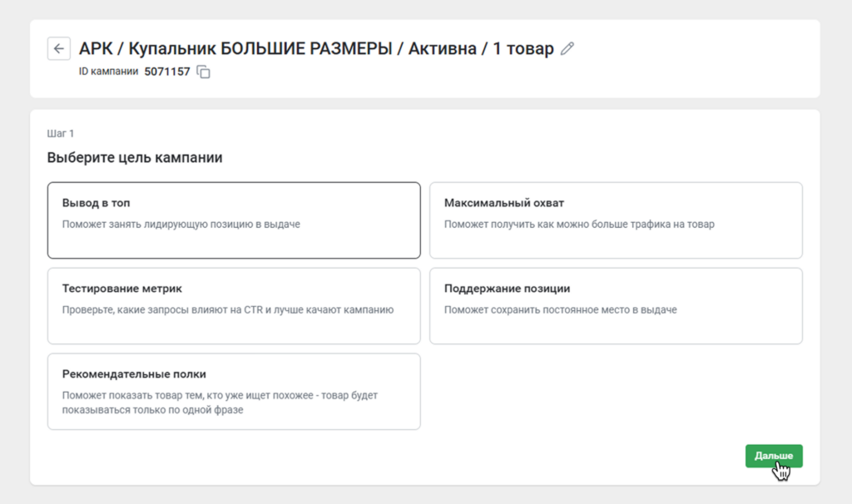The height and width of the screenshot is (504, 852).
Task: Choose "Поддержание позиции" as campaign goal
Action: tap(616, 304)
